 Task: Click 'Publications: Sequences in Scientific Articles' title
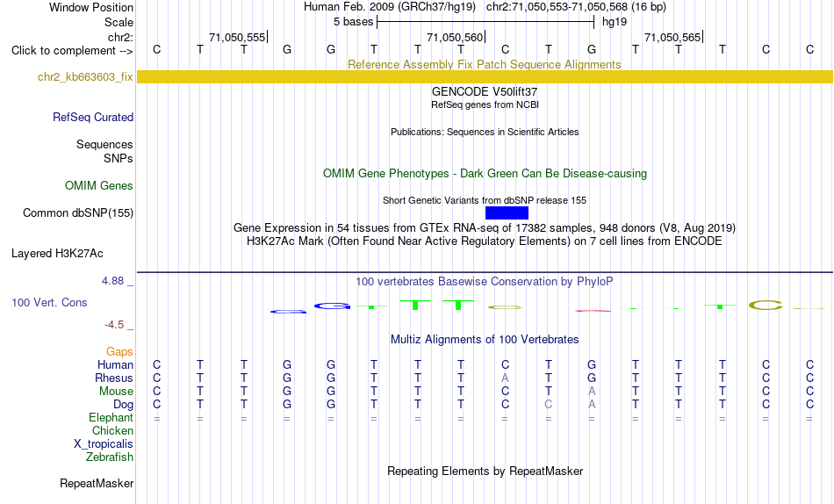click(485, 132)
